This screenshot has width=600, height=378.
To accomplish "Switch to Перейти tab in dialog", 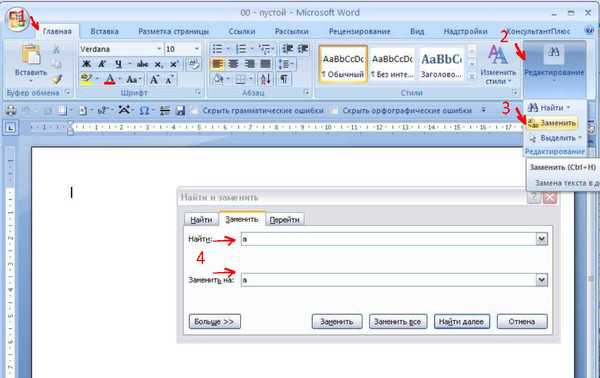I will pyautogui.click(x=284, y=220).
